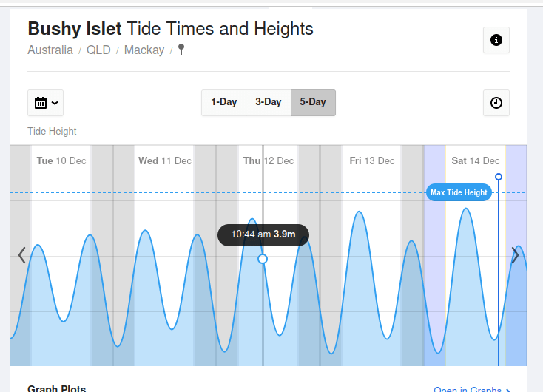Click the white circle point on tide curve
Viewport: 543px width, 392px height.
pos(263,259)
